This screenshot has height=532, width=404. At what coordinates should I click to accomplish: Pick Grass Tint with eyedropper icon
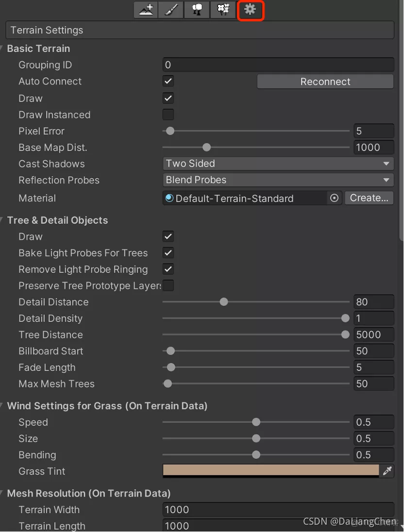[x=387, y=471]
